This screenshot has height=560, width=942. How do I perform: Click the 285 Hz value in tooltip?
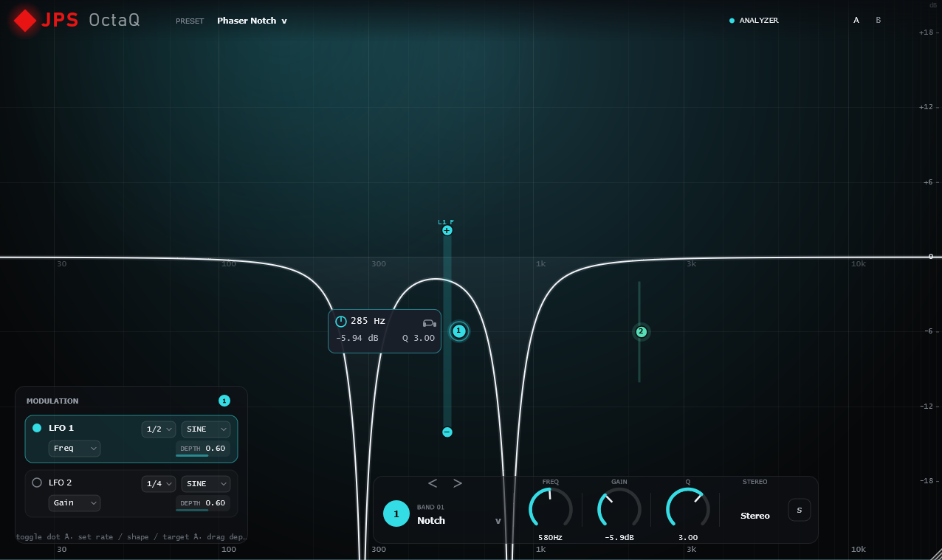pyautogui.click(x=368, y=321)
